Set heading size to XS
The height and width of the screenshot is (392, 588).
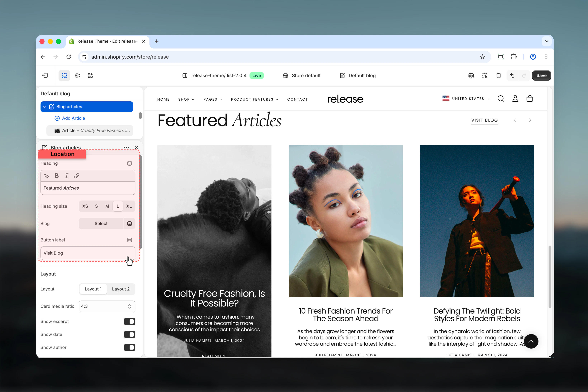coord(85,207)
